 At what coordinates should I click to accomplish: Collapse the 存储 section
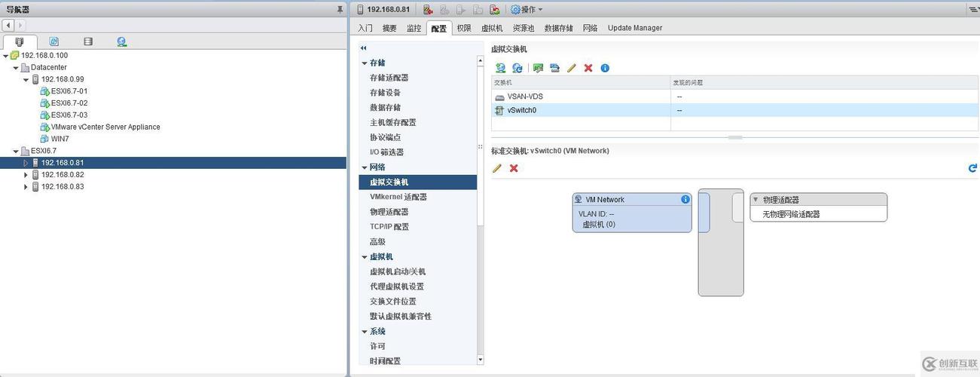(365, 63)
